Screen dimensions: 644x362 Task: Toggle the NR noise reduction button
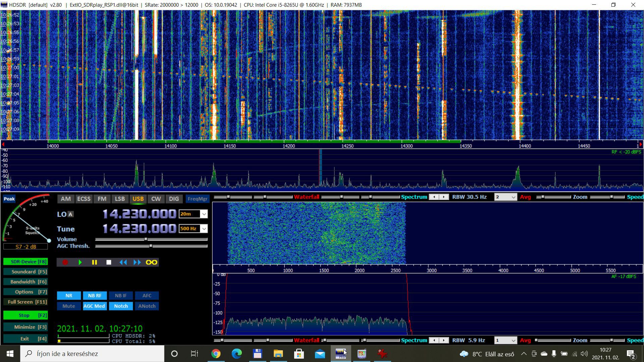(69, 296)
